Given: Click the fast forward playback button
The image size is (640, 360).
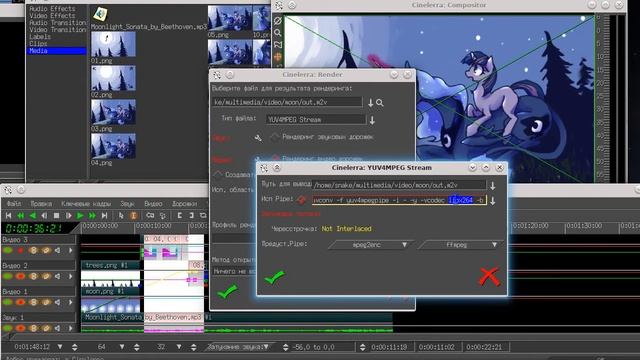Looking at the screenshot, I should tap(92, 216).
